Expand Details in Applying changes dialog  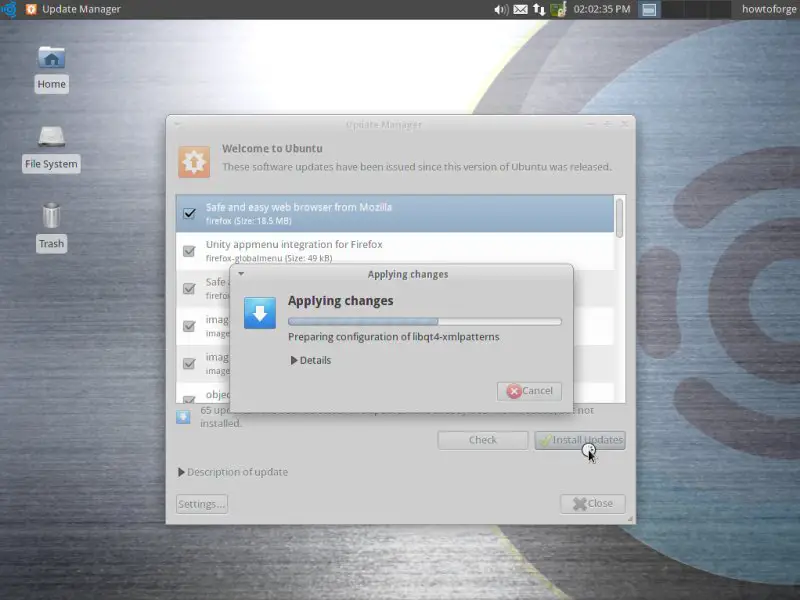pos(311,360)
